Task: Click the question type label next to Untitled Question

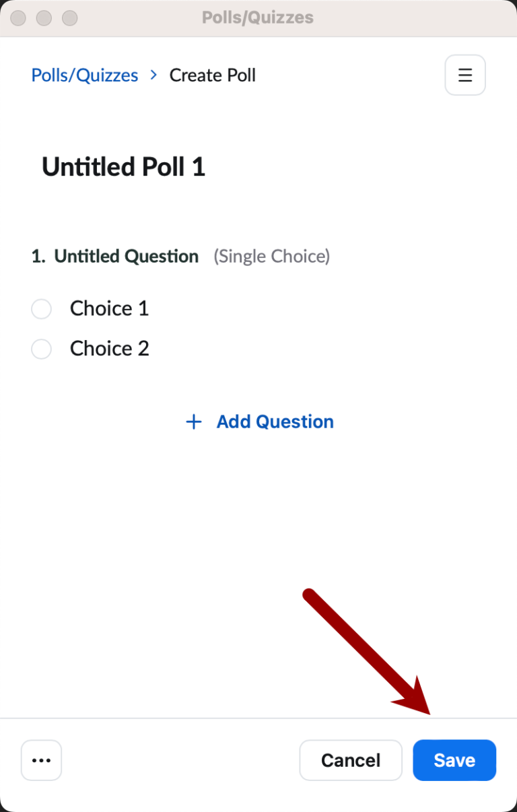Action: pyautogui.click(x=271, y=256)
